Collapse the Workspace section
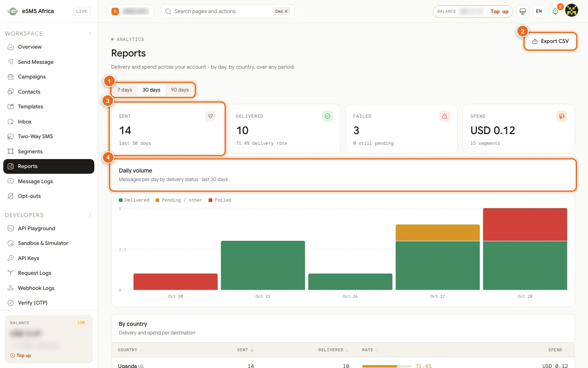 (x=90, y=34)
